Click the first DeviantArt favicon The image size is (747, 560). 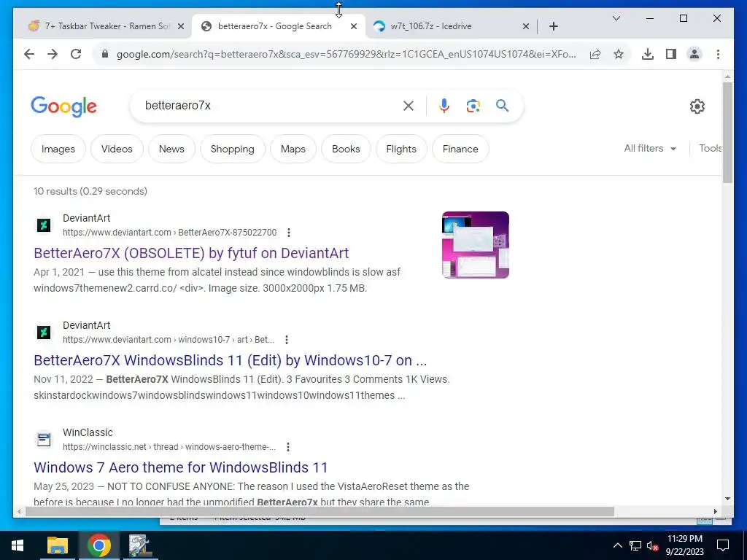tap(44, 225)
